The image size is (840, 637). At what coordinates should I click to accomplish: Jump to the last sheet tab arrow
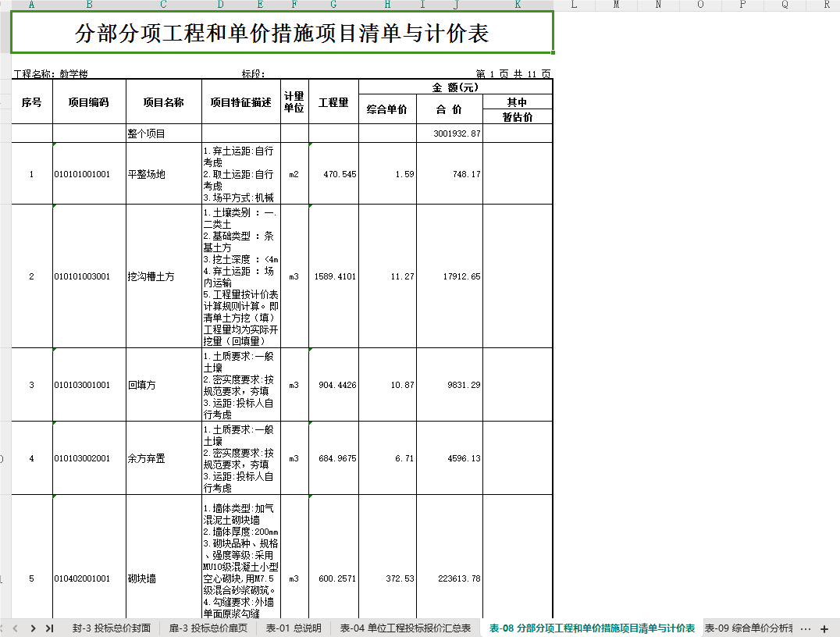click(50, 628)
